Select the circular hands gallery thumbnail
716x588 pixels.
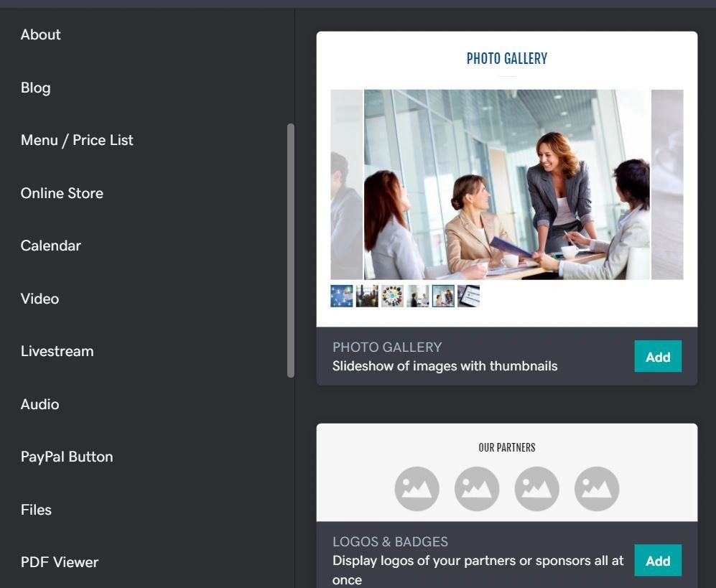tap(392, 296)
